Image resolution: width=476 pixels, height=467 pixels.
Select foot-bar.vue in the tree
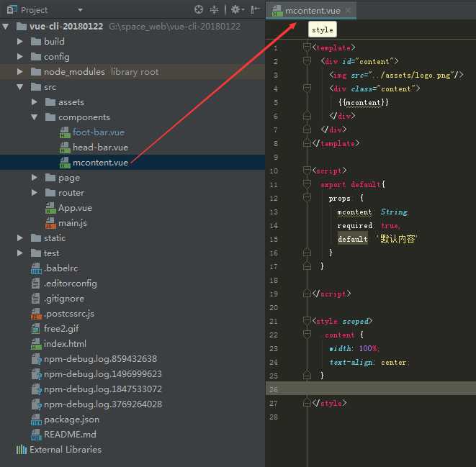[x=99, y=132]
